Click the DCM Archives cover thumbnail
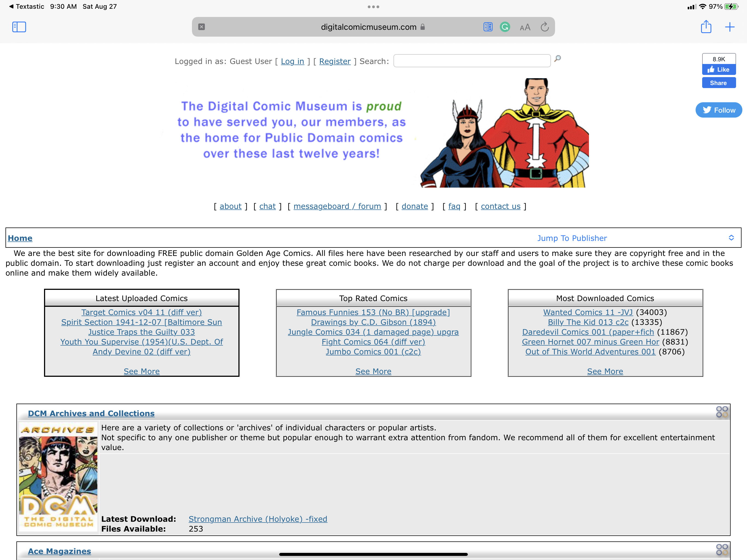 pyautogui.click(x=58, y=477)
